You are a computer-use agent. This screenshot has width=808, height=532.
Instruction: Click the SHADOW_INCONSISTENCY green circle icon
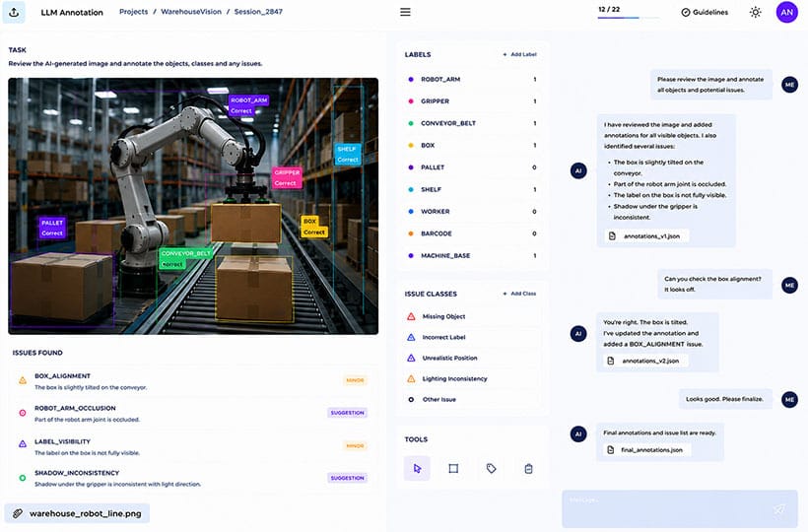tap(23, 478)
